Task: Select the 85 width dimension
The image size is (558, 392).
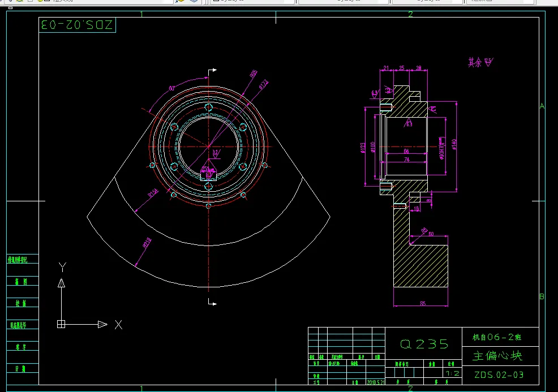Action: 423,303
